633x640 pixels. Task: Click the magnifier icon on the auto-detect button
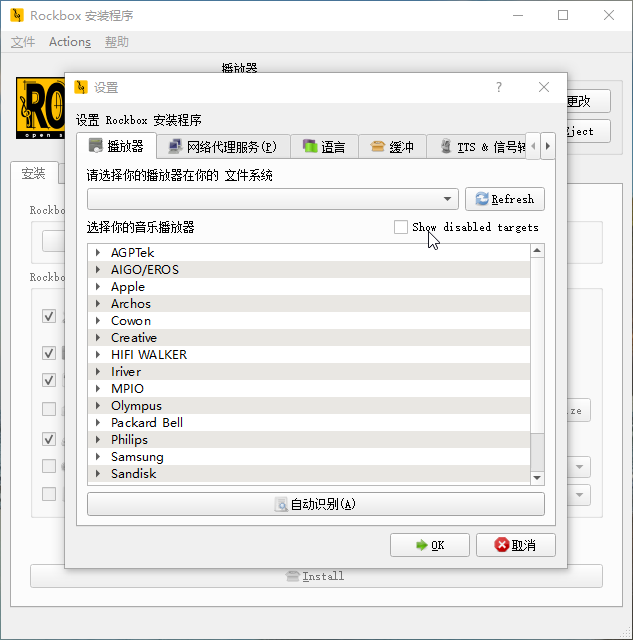[x=281, y=504]
